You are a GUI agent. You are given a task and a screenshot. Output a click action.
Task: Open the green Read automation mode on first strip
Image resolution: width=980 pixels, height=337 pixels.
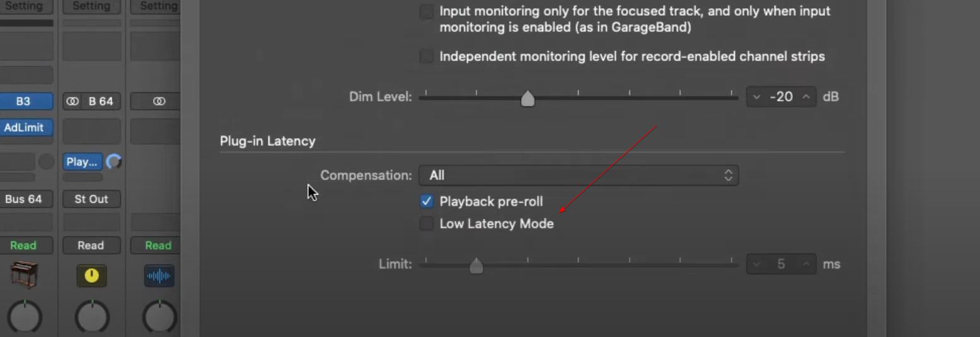pos(24,245)
